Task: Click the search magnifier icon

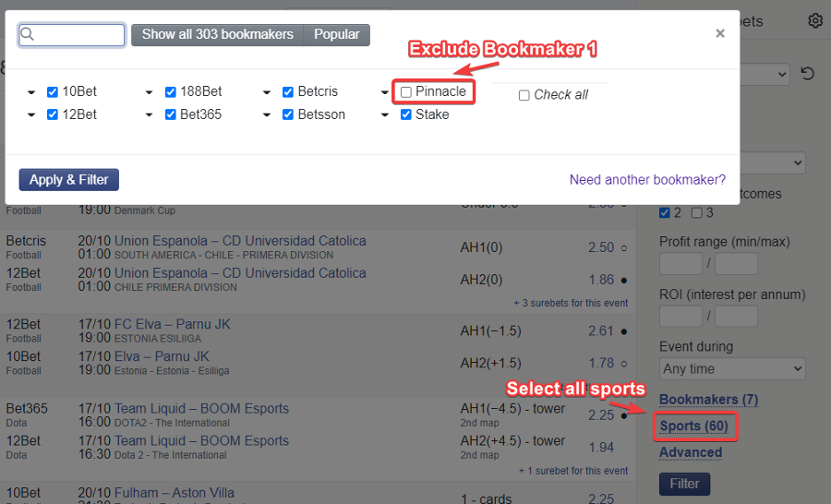Action: point(27,34)
